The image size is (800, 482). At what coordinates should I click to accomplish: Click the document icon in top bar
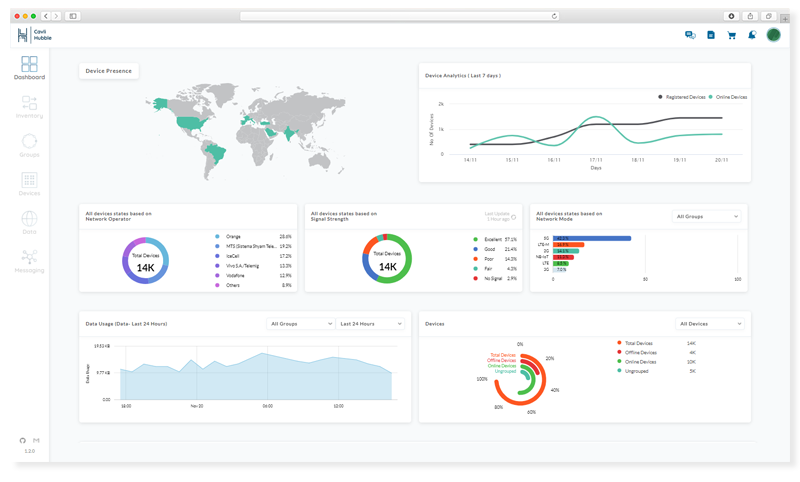tap(711, 35)
